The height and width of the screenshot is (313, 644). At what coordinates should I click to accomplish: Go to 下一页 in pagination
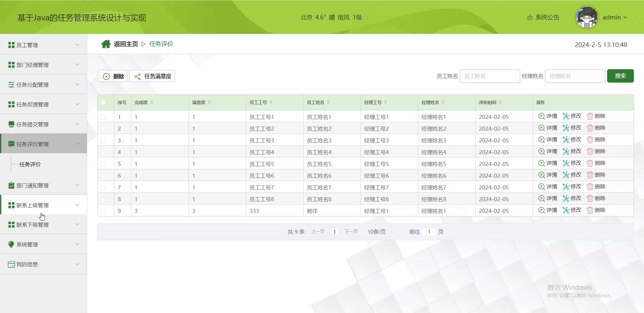(351, 231)
